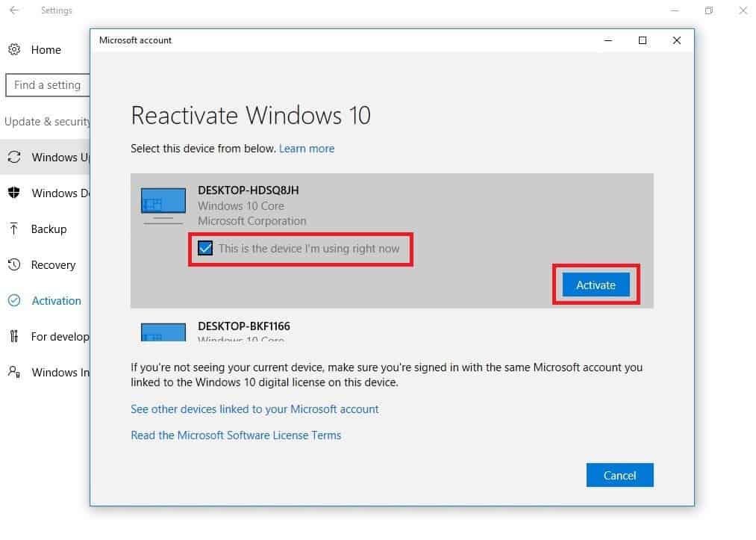Screen dimensions: 756x540
Task: Follow "See other devices linked to your Microsoft account"
Action: click(x=254, y=409)
